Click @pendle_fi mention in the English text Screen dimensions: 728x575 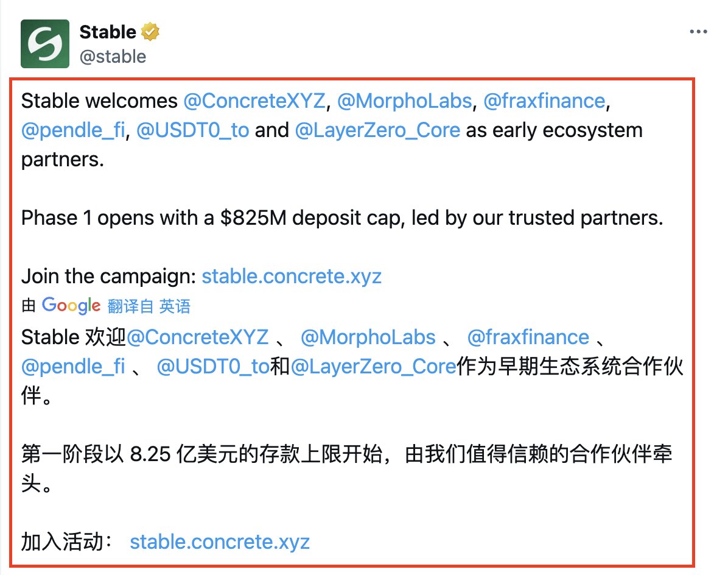pyautogui.click(x=73, y=130)
